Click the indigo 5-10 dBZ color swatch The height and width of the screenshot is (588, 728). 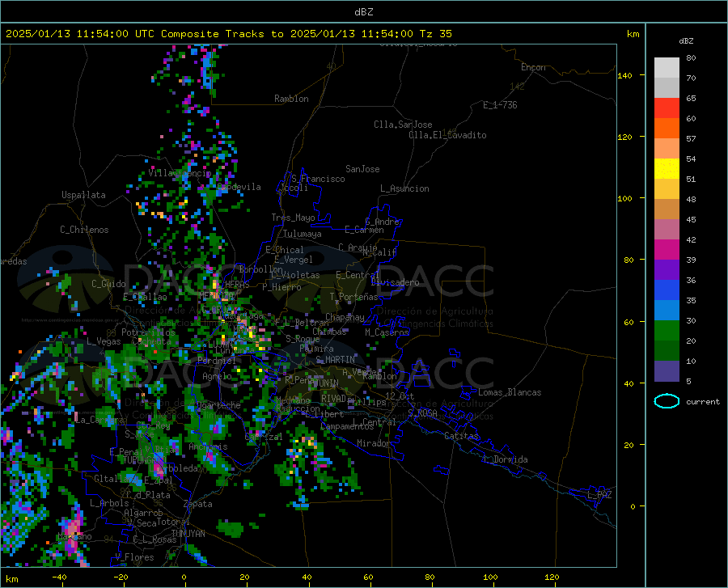[667, 371]
